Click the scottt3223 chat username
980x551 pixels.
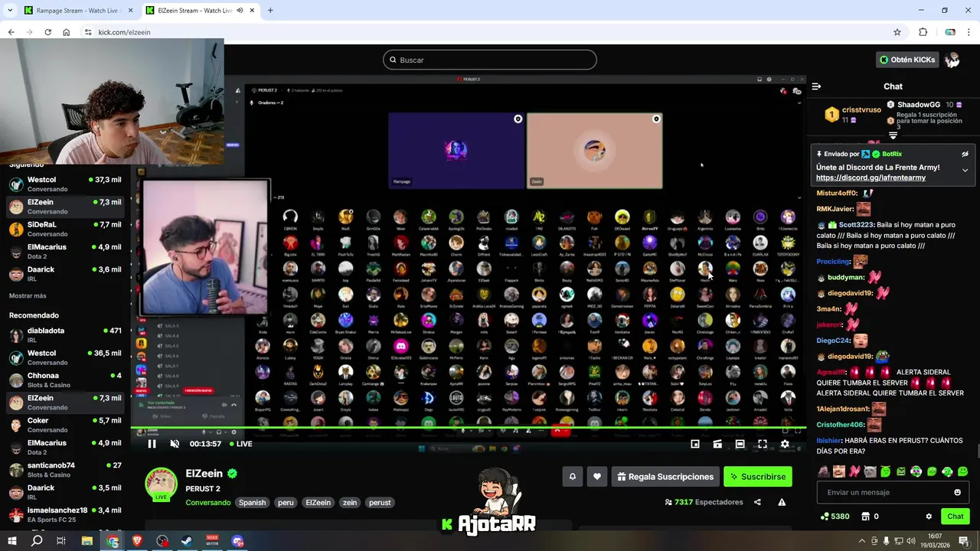click(856, 225)
